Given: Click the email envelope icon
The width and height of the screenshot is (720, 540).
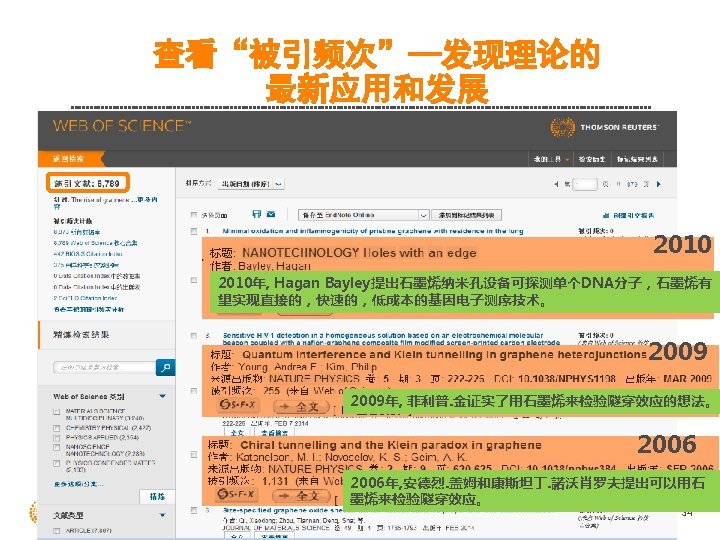Looking at the screenshot, I should (x=271, y=214).
